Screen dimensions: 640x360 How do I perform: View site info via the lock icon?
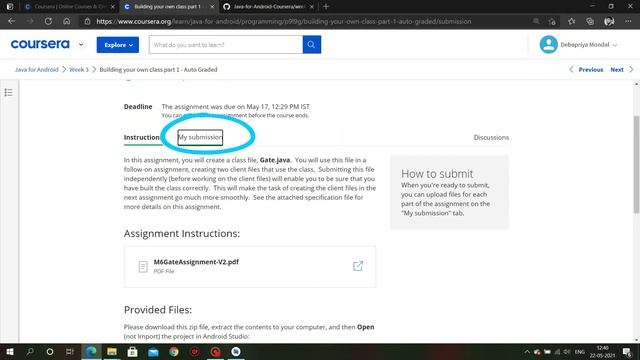point(87,21)
